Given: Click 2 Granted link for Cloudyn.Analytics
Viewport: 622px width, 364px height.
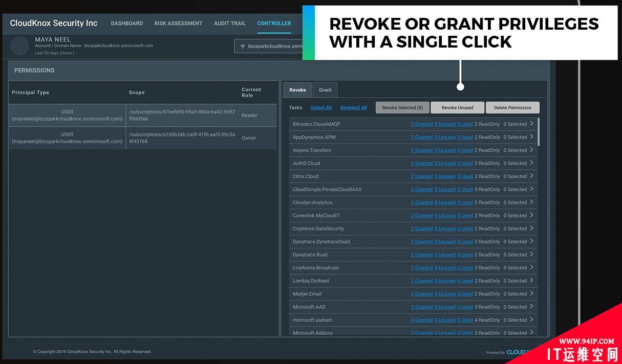Looking at the screenshot, I should (x=422, y=202).
